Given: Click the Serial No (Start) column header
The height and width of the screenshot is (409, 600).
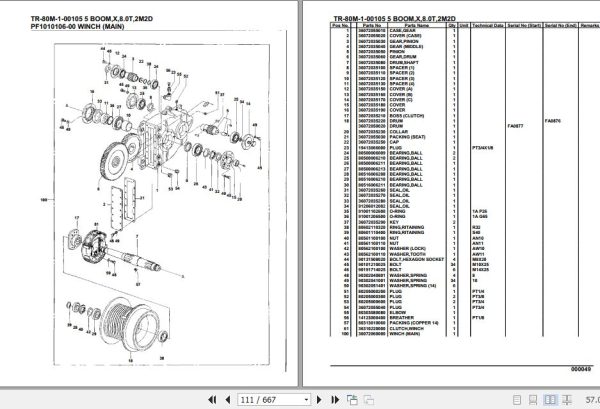Looking at the screenshot, I should (x=524, y=25).
